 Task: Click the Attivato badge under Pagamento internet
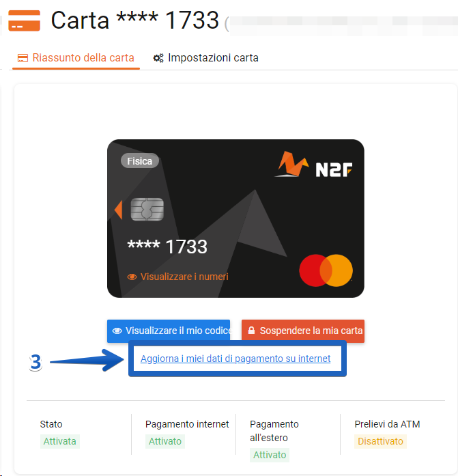click(165, 441)
